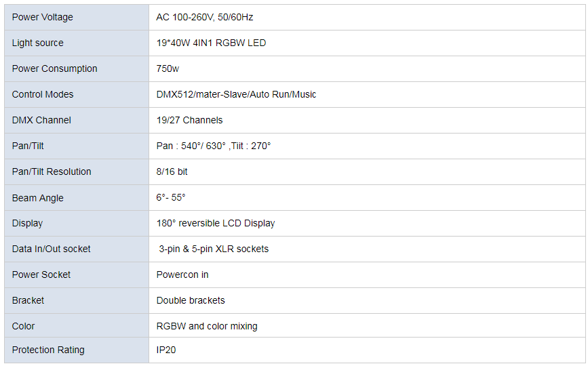Viewport: 588px width, 366px height.
Task: Click the Pan/Tilt Resolution label
Action: pos(52,171)
